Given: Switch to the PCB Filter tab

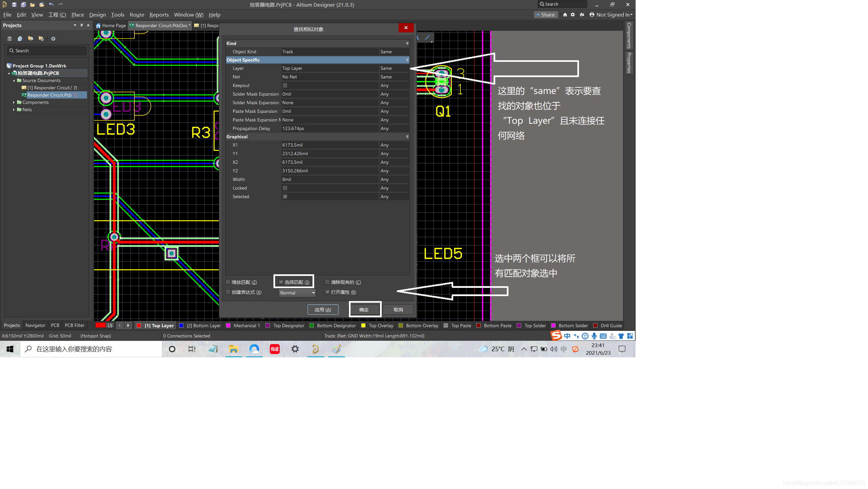Looking at the screenshot, I should 74,325.
